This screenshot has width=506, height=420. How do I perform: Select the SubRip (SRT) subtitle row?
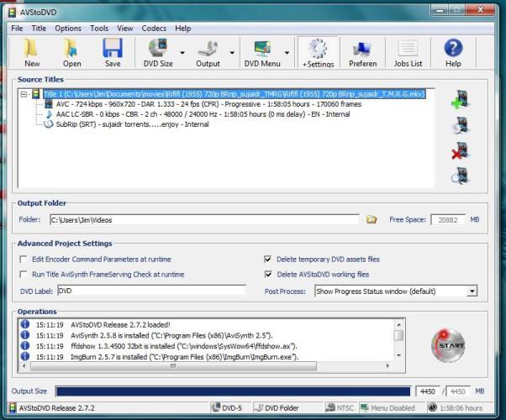[132, 124]
